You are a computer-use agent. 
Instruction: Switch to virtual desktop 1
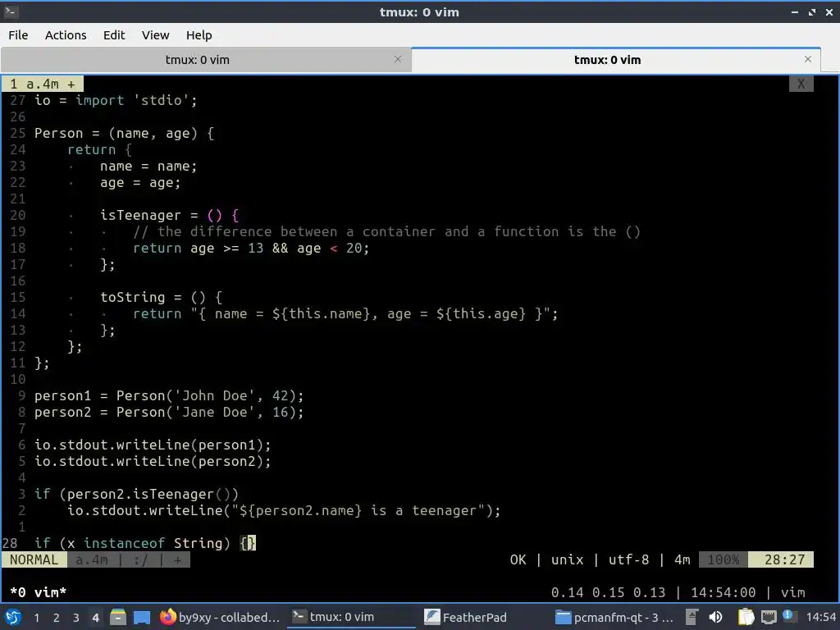tap(36, 618)
